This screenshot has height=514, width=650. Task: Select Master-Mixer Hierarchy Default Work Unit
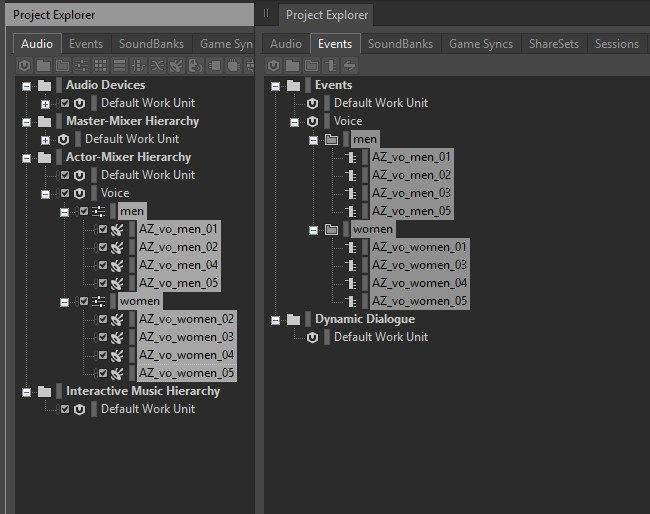(132, 139)
